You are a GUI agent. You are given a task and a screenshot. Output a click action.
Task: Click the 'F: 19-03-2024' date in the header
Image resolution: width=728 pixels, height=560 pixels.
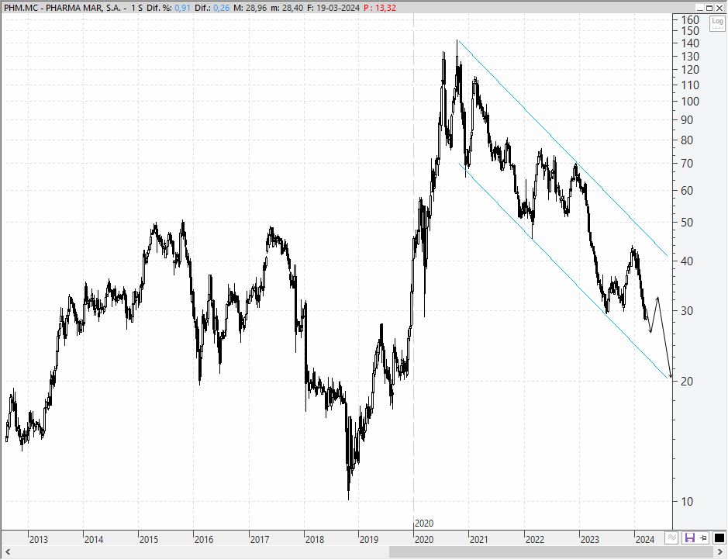pos(333,8)
